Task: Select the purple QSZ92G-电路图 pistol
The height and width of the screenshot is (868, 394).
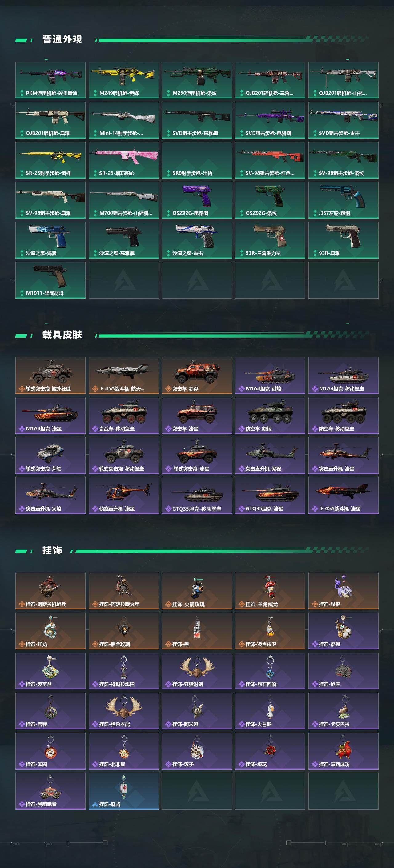Action: click(x=197, y=200)
